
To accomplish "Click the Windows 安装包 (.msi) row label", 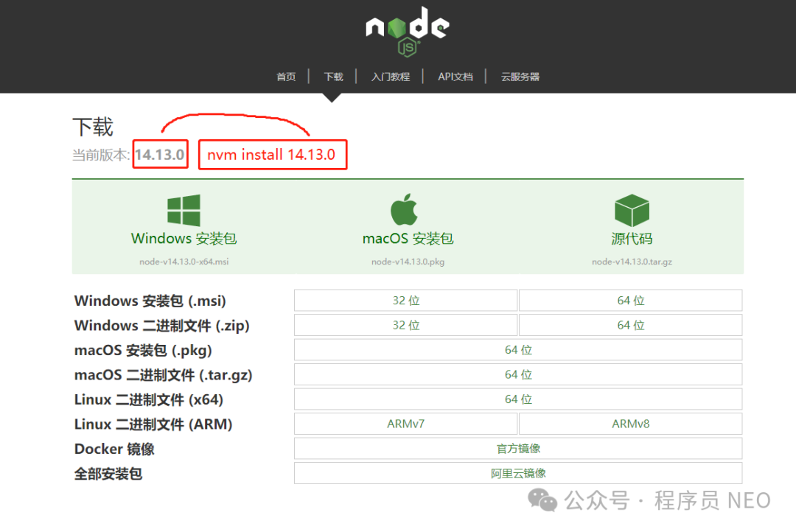I will coord(150,301).
